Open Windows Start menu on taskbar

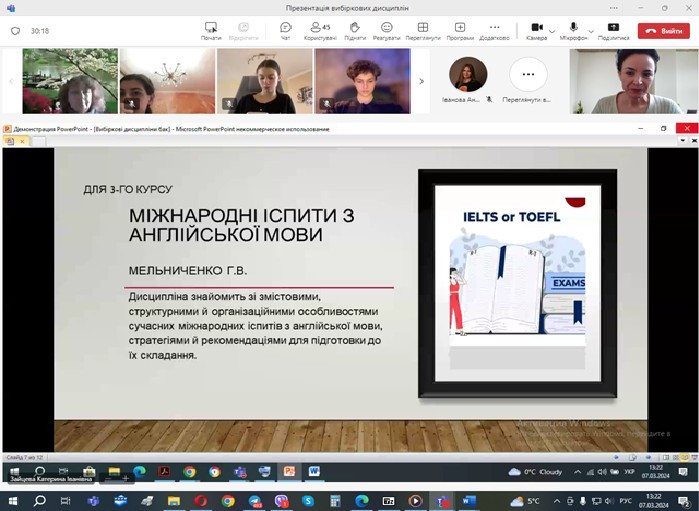coord(13,501)
